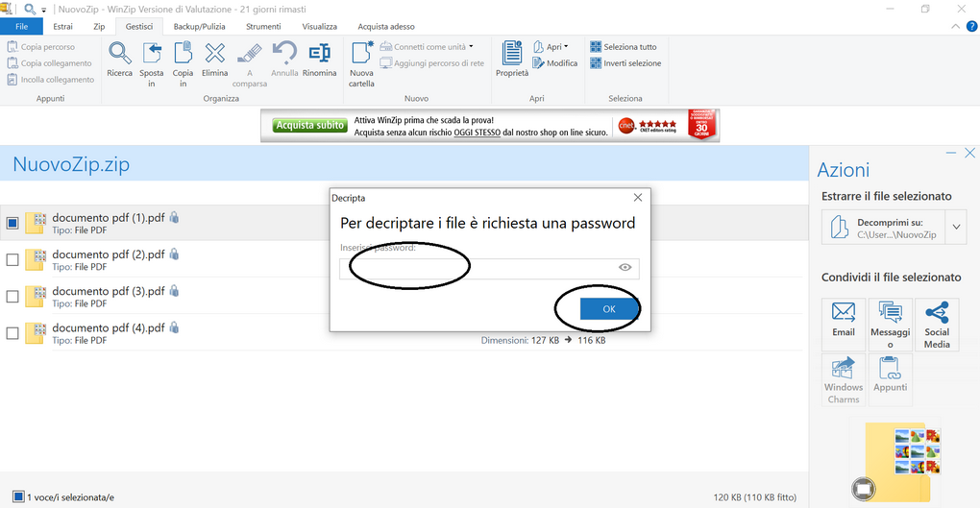Click Aggiungi percorso di rete
Image resolution: width=980 pixels, height=508 pixels.
click(432, 63)
